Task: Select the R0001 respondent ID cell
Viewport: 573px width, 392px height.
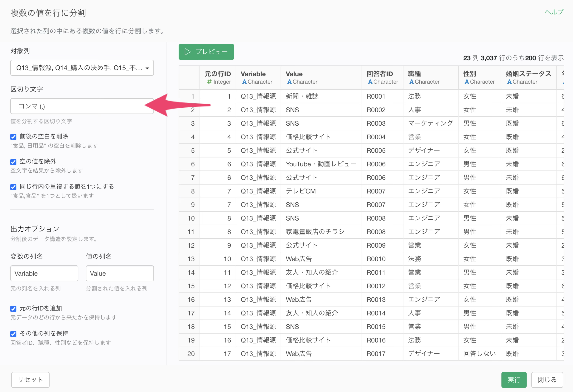Action: [382, 96]
